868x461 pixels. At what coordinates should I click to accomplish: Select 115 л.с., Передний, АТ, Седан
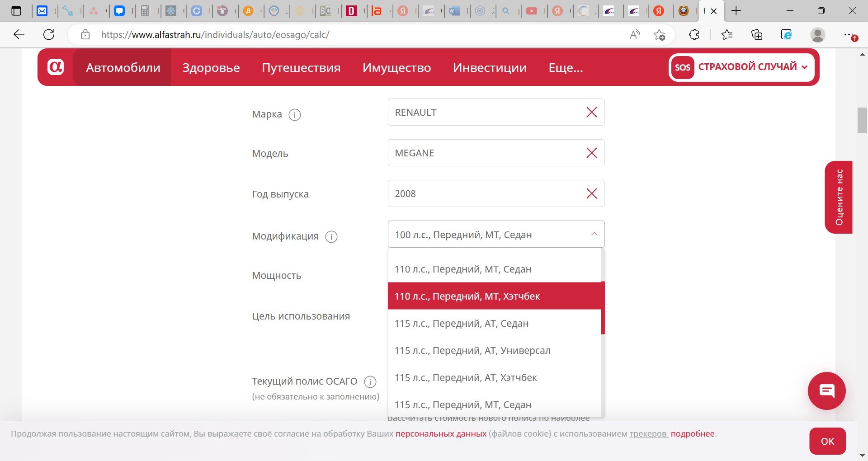tap(494, 323)
